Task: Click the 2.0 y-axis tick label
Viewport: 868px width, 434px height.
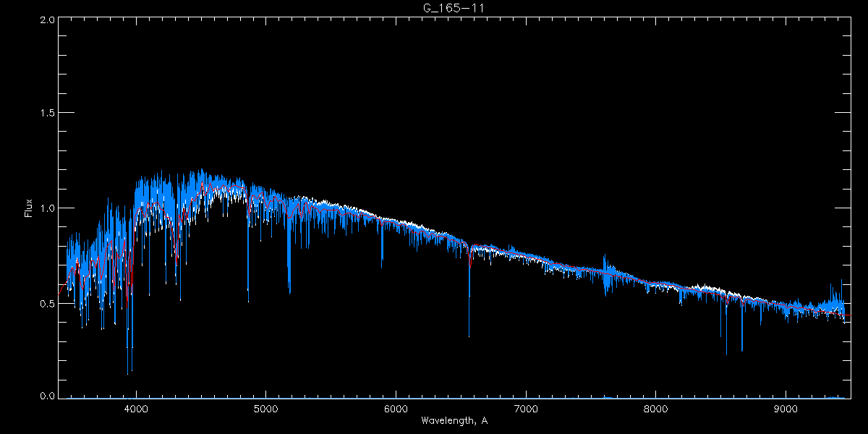Action: [x=47, y=20]
